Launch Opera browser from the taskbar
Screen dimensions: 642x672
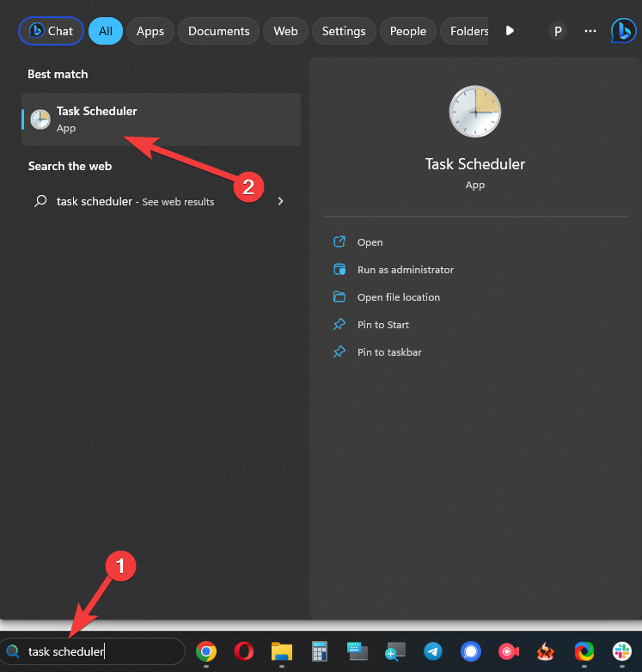click(243, 651)
